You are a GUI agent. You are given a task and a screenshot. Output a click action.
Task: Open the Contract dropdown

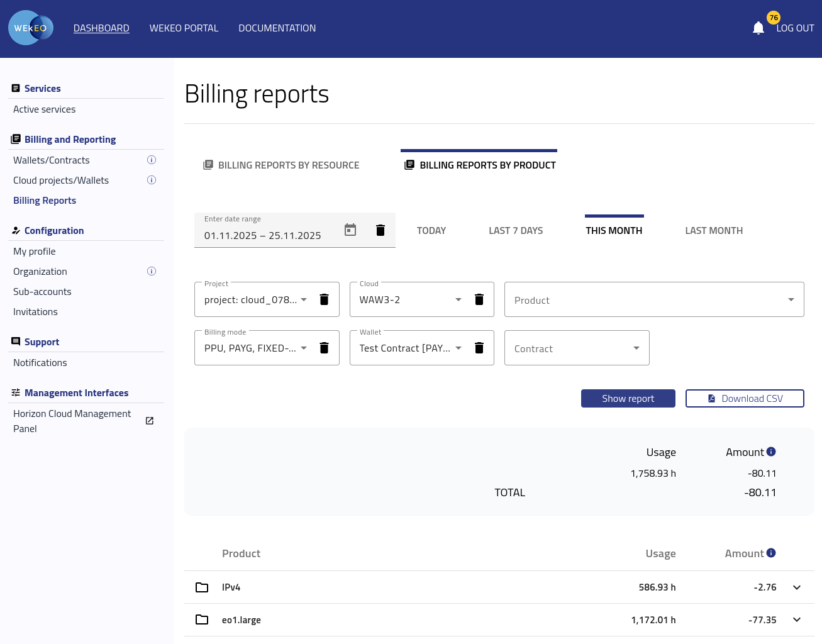click(x=577, y=348)
